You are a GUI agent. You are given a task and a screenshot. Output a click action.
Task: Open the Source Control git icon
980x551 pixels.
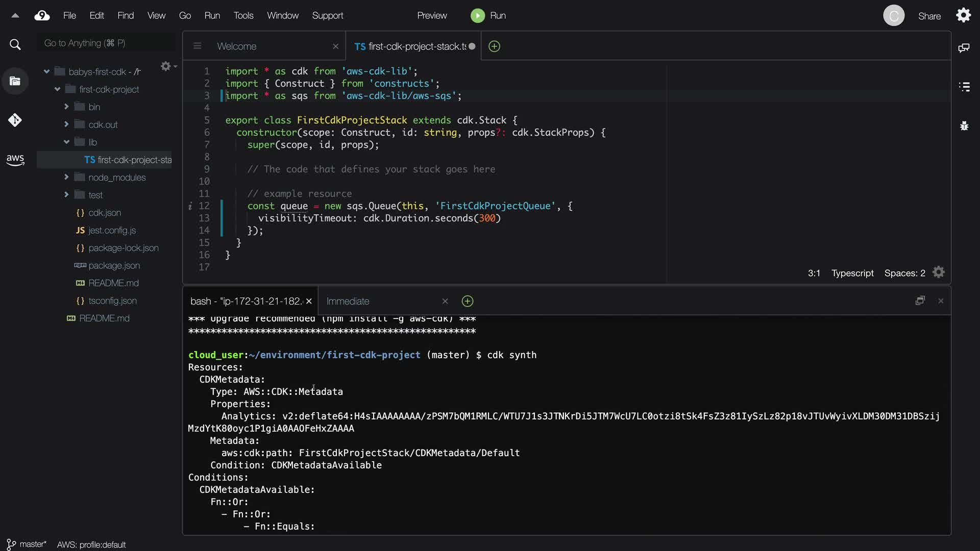coord(15,120)
